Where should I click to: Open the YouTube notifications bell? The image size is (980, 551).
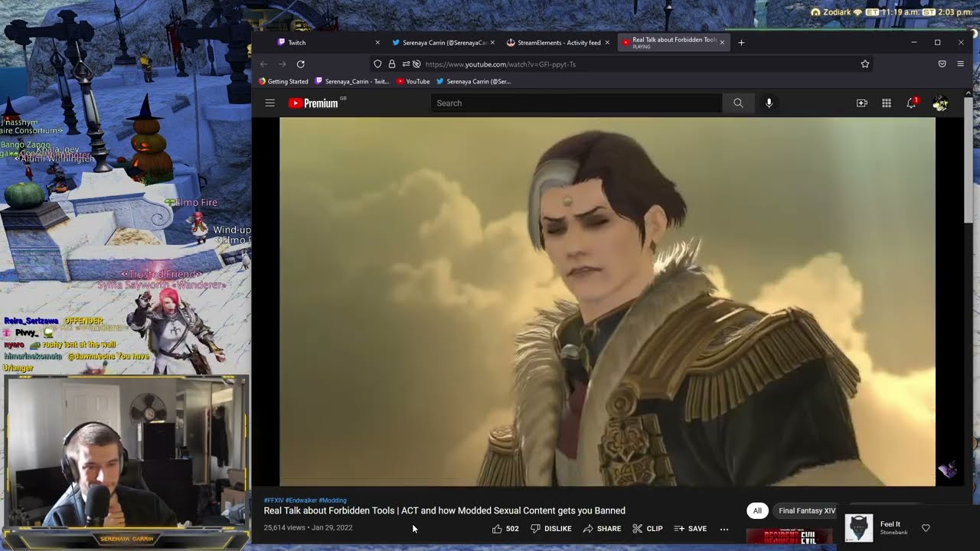pos(911,103)
